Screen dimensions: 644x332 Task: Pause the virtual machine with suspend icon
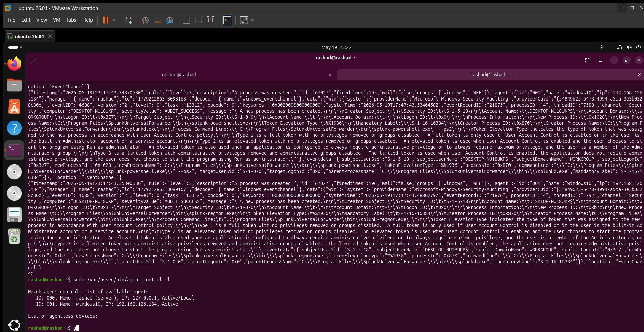pos(106,20)
